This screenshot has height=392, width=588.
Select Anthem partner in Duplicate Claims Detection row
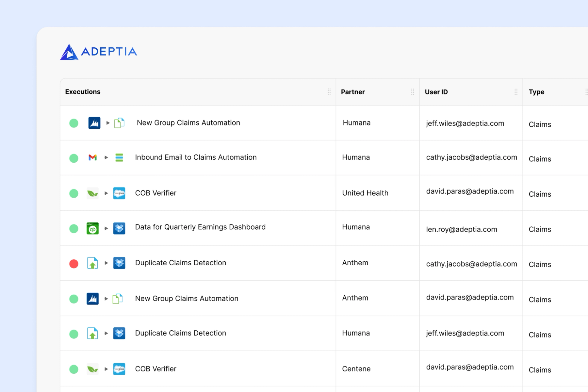[355, 263]
